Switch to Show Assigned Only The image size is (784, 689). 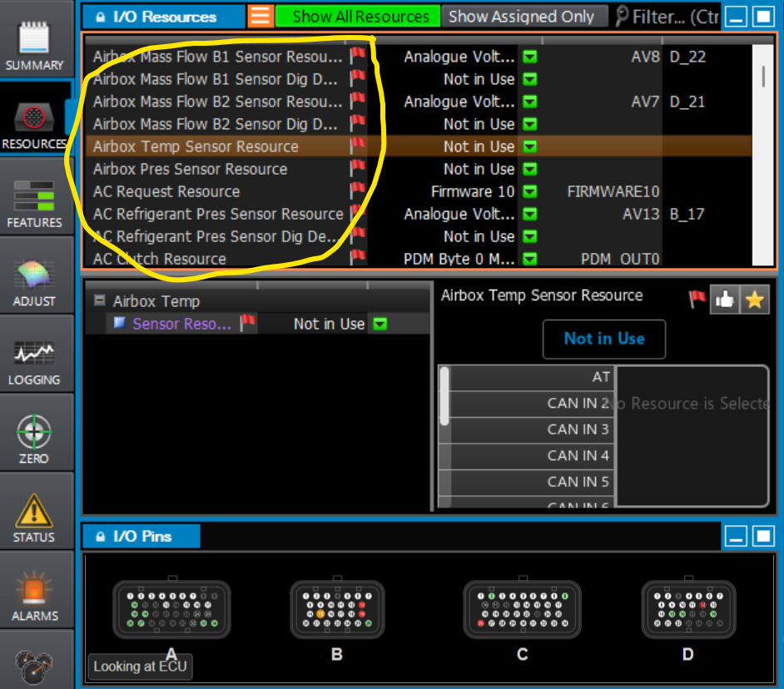pyautogui.click(x=522, y=16)
